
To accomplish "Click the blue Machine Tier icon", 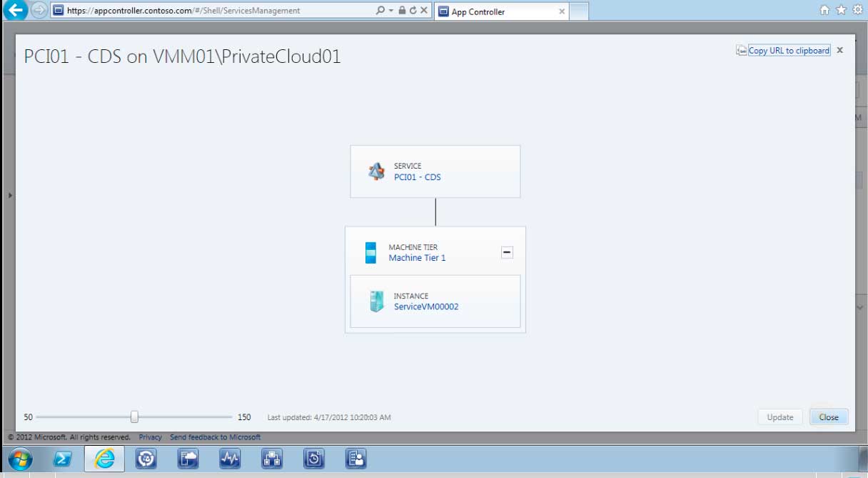I will [370, 253].
